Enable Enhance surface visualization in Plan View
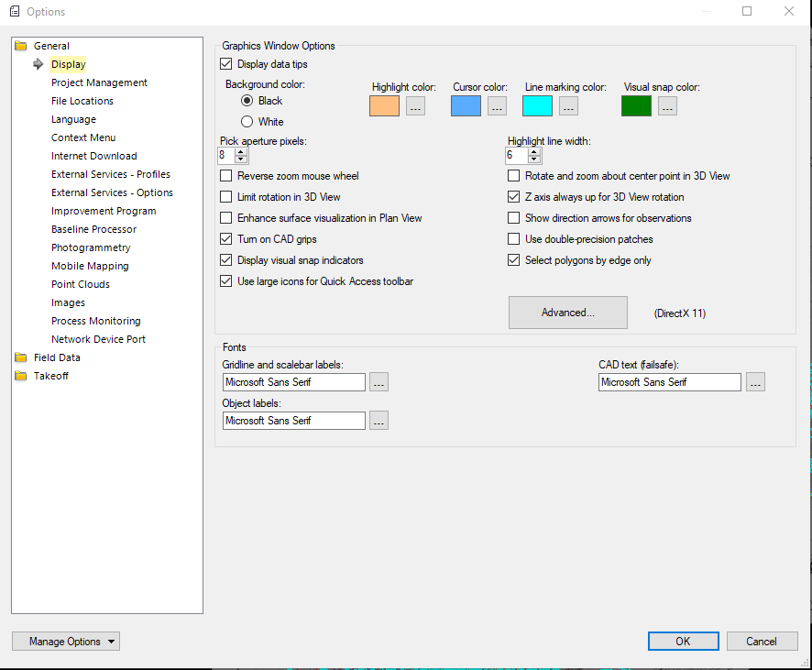Screen dimensions: 812x670 click(x=225, y=218)
